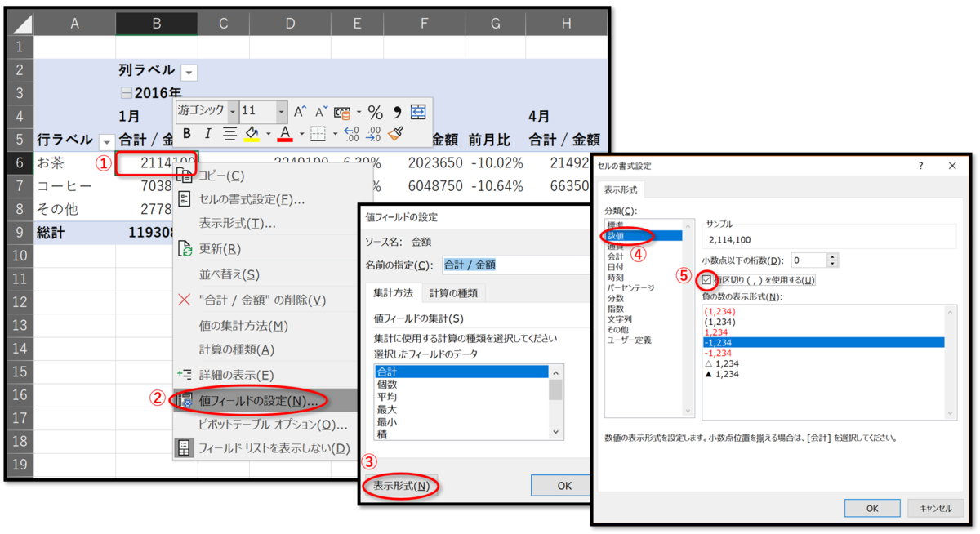Click center alignment icon in mini toolbar
The image size is (980, 534).
[x=229, y=133]
